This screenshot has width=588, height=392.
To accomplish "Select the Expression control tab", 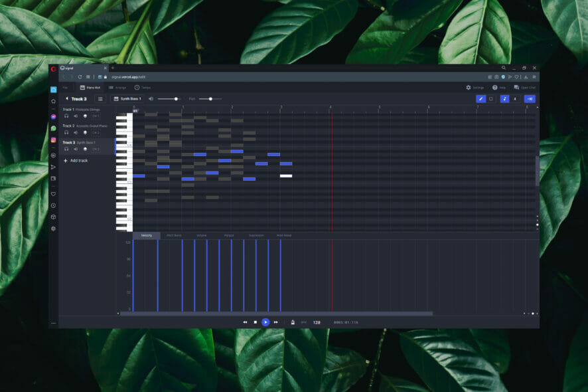I will coord(256,235).
